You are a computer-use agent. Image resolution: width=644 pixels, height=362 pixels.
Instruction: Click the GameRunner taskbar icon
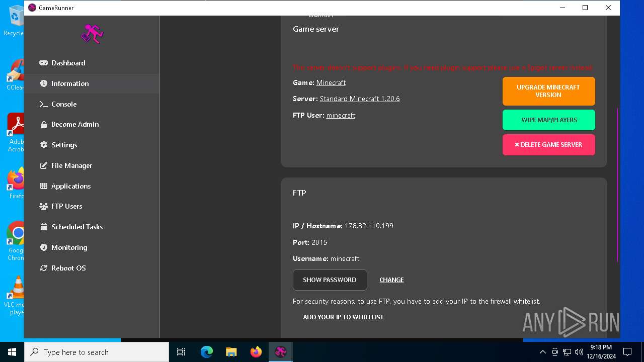[281, 352]
